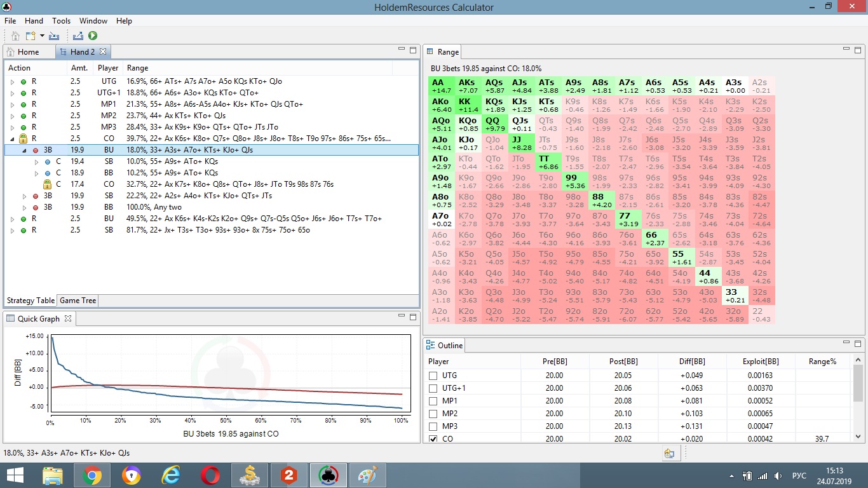
Task: Collapse the CO raise tree row
Action: point(12,139)
